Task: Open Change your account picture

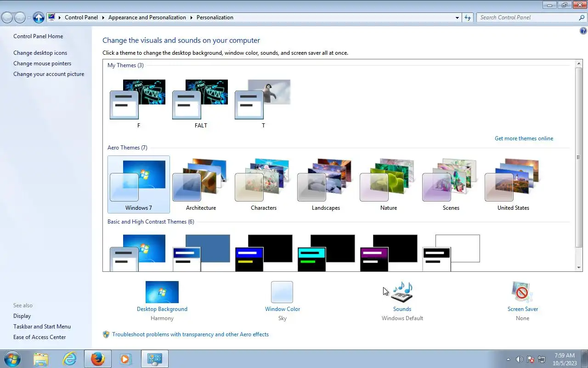Action: coord(49,74)
